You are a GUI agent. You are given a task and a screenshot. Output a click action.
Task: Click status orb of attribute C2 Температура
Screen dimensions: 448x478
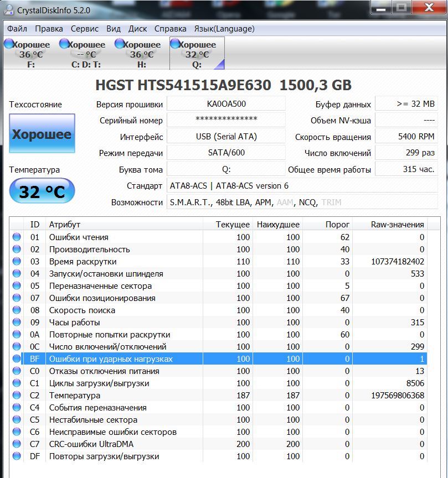click(17, 396)
